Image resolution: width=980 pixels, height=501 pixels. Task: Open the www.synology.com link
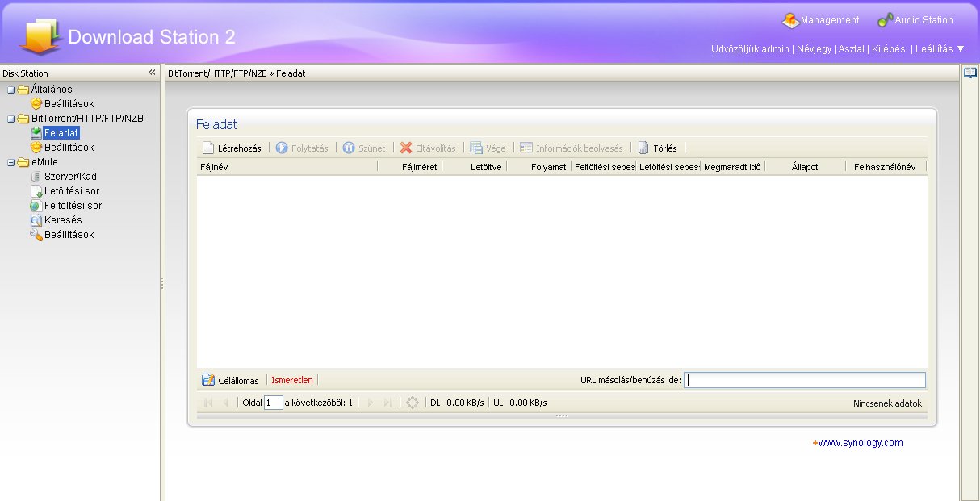click(x=860, y=443)
